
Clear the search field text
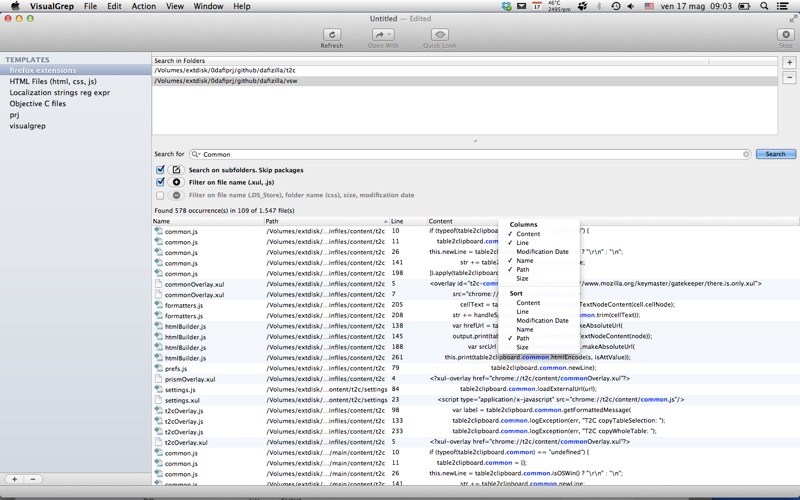(x=745, y=154)
